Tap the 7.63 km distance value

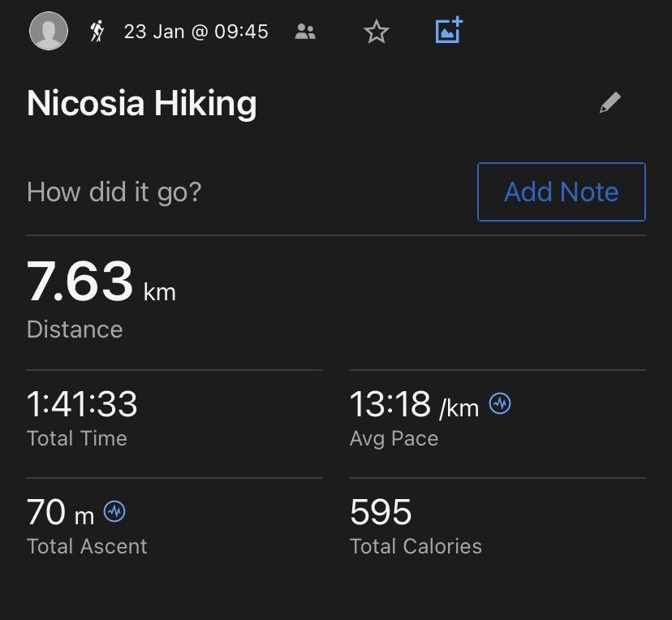pyautogui.click(x=101, y=282)
